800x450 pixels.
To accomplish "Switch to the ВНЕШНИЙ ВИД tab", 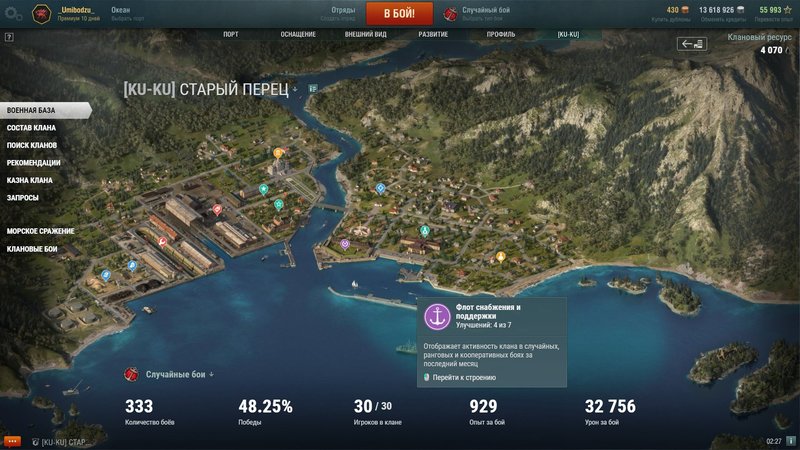I will [x=365, y=35].
